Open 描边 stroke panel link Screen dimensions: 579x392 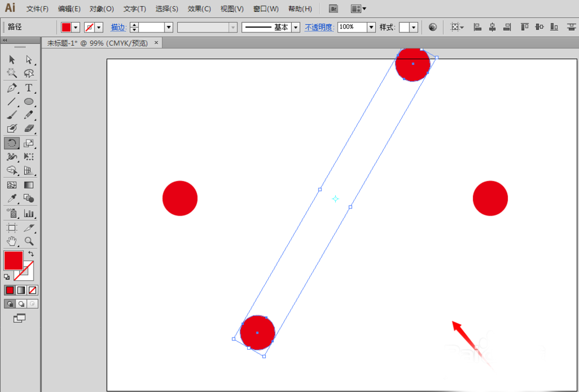(x=119, y=27)
